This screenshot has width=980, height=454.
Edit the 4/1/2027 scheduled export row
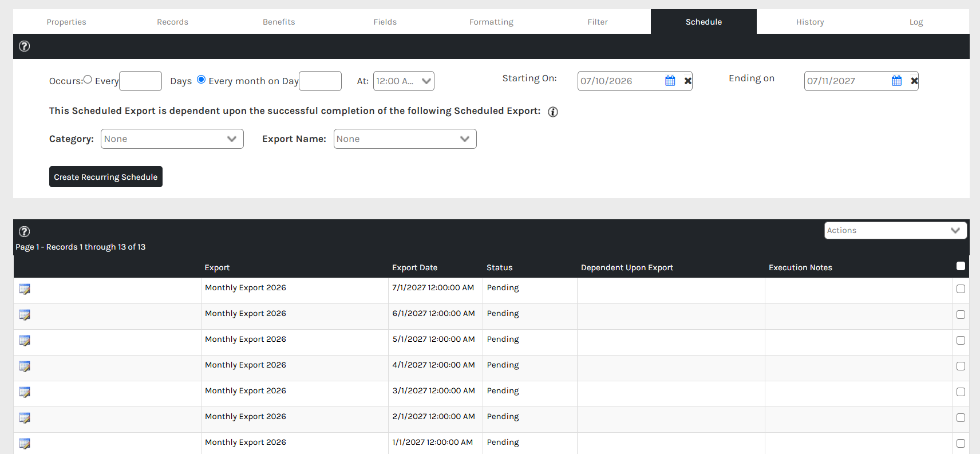[25, 366]
